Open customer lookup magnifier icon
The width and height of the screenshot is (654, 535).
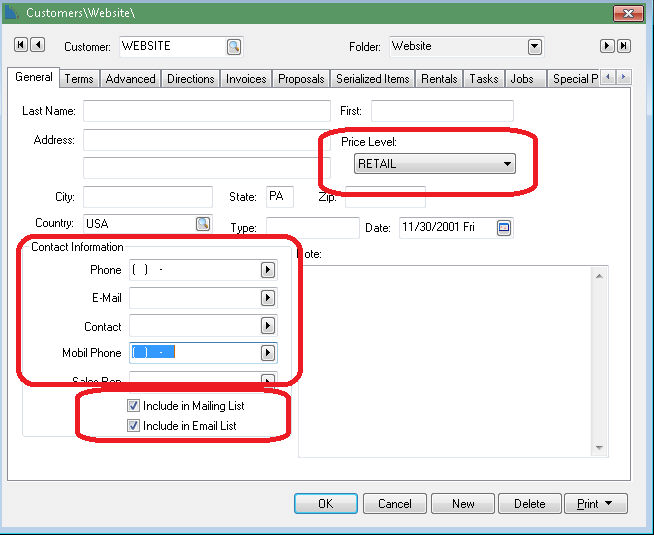pyautogui.click(x=233, y=46)
